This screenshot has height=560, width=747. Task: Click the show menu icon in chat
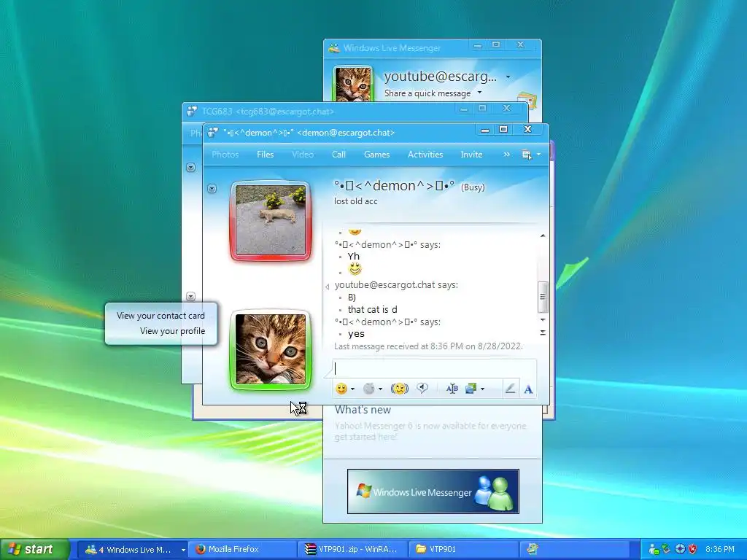527,155
